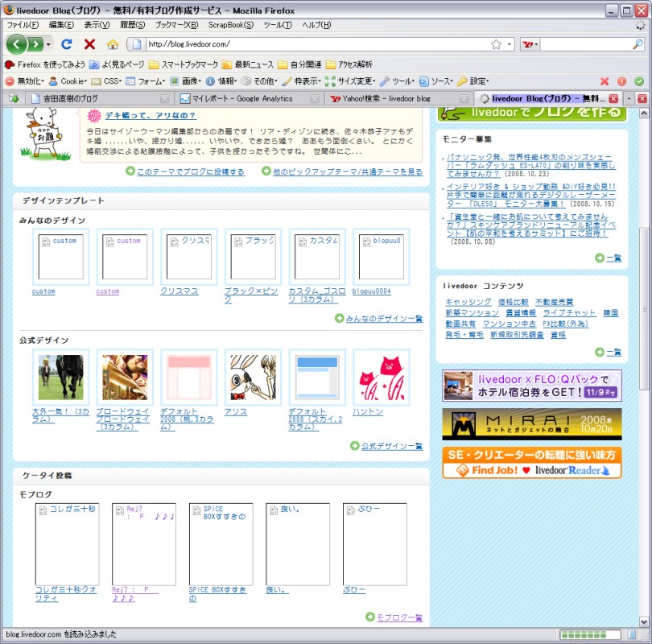Open the new tab icon left of the tabs
The image size is (652, 644).
click(x=14, y=98)
